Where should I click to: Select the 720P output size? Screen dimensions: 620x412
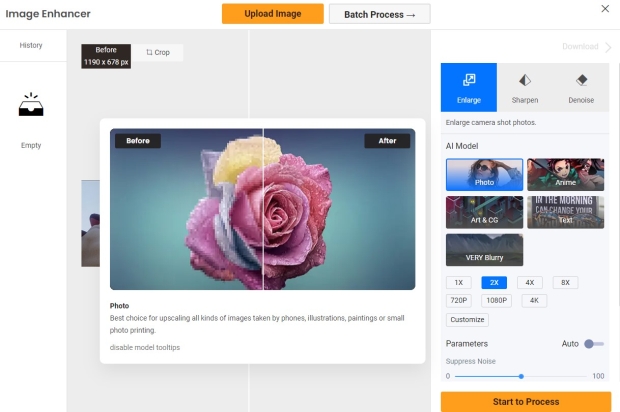(459, 300)
